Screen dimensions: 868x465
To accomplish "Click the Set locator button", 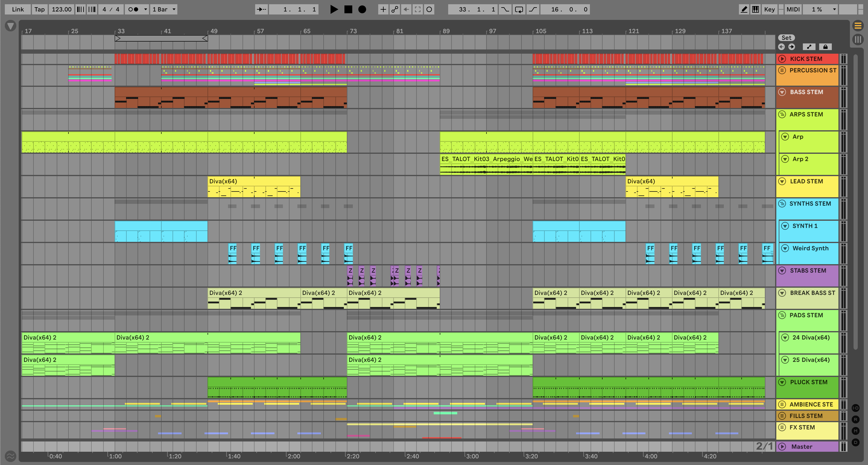I will pos(786,38).
